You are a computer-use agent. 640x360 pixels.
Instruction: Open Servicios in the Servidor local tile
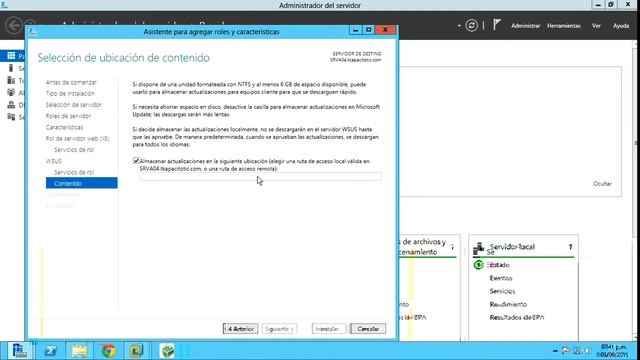point(502,291)
